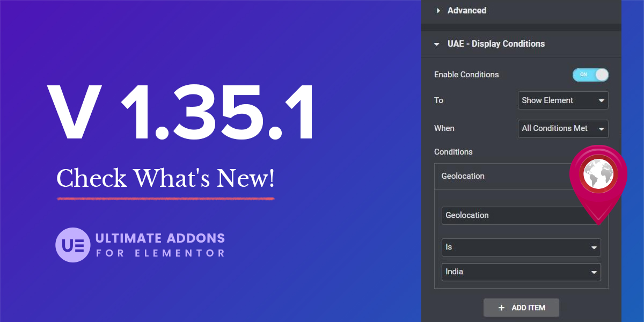Click the arrow beside UAE - Display Conditions
This screenshot has height=322, width=644.
pos(437,44)
